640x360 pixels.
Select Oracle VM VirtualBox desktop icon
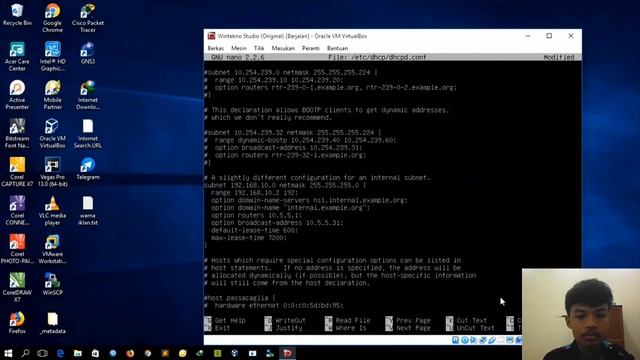[x=52, y=133]
